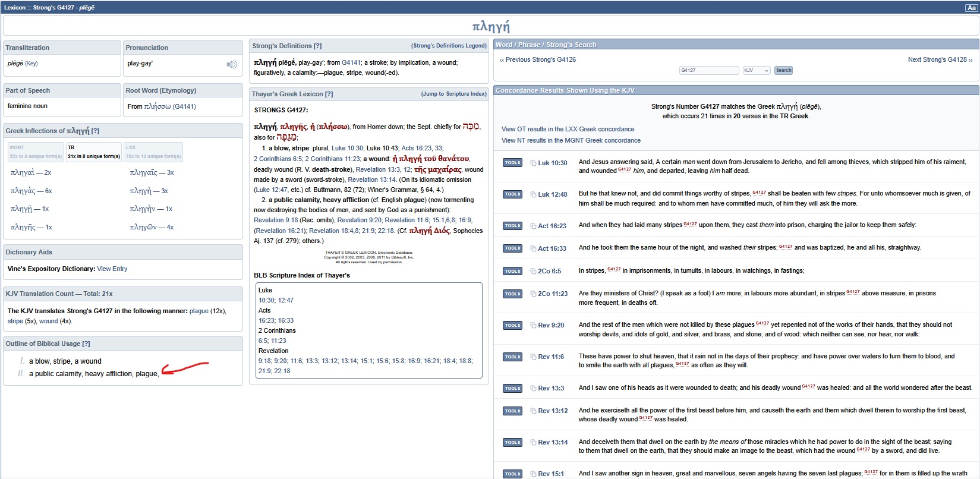Switch to the mGNT inflections tab
The height and width of the screenshot is (479, 980).
tap(36, 152)
